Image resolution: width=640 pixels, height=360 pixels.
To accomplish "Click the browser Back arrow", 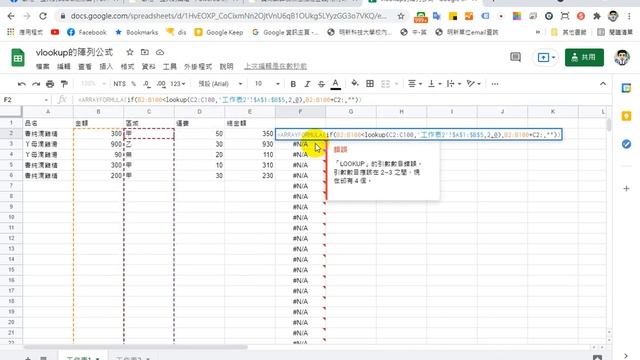I will click(11, 16).
